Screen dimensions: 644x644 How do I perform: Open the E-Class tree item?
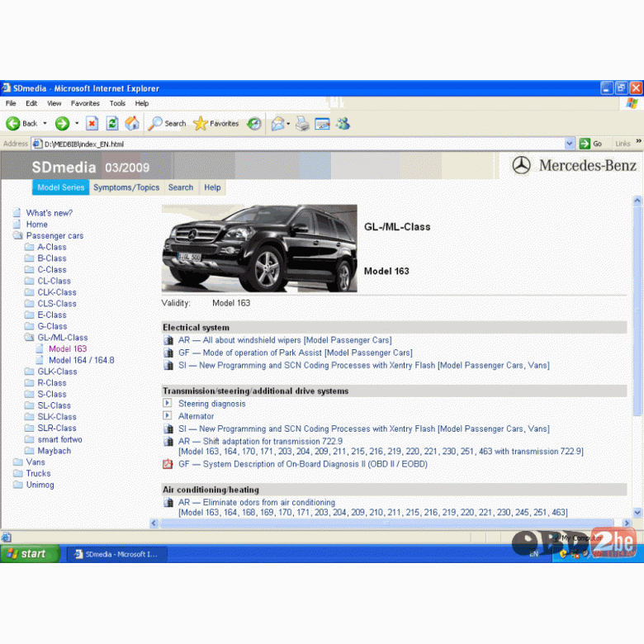click(52, 315)
